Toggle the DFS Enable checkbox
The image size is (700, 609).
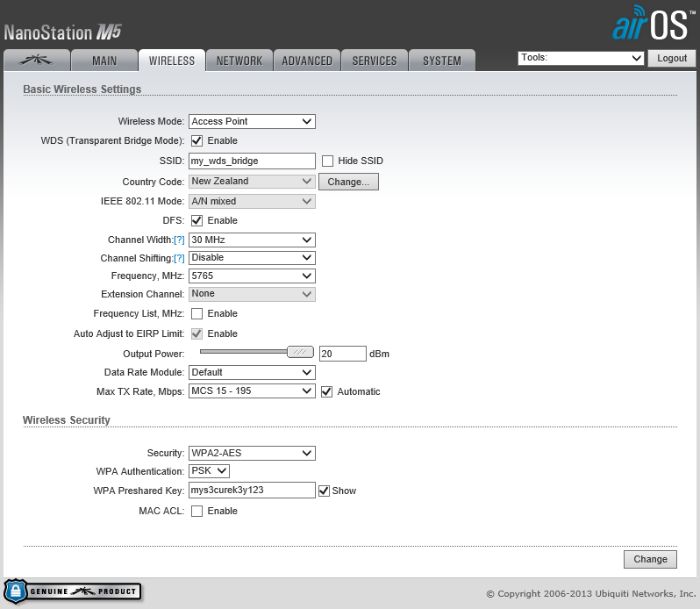tap(196, 220)
